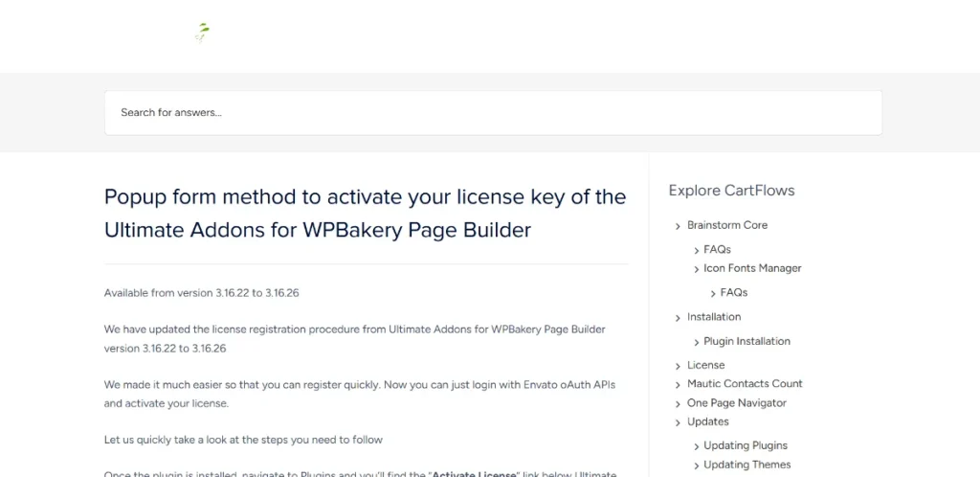This screenshot has width=980, height=477.
Task: Open Plugin Installation link
Action: point(746,341)
